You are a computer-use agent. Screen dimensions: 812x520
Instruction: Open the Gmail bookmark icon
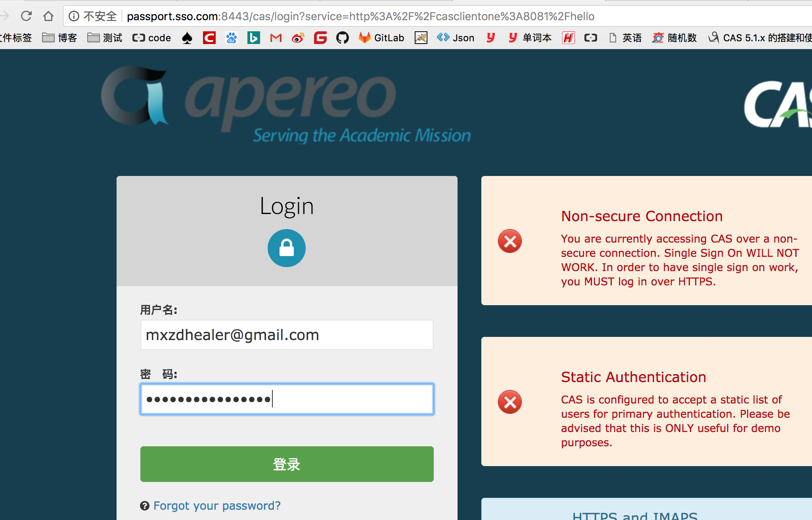276,38
